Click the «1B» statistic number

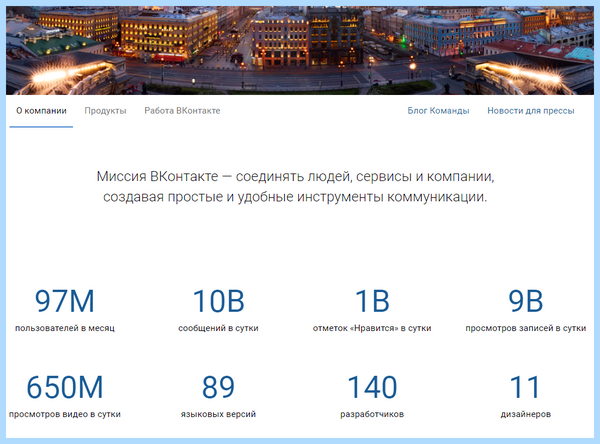(372, 301)
